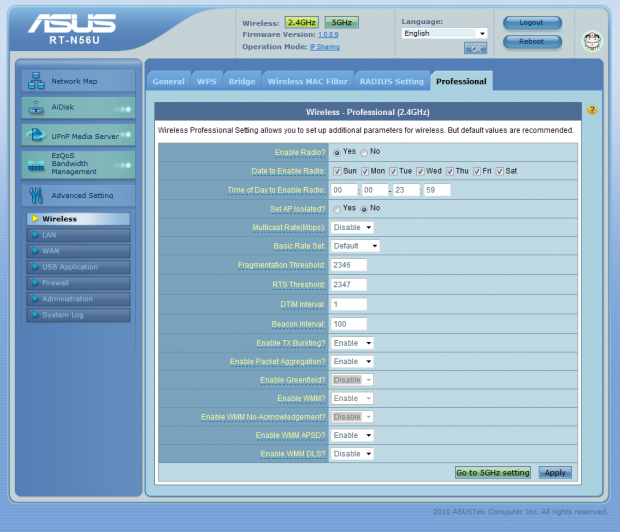Click the ASUS mascot avatar icon
The width and height of the screenshot is (620, 532).
coord(592,41)
